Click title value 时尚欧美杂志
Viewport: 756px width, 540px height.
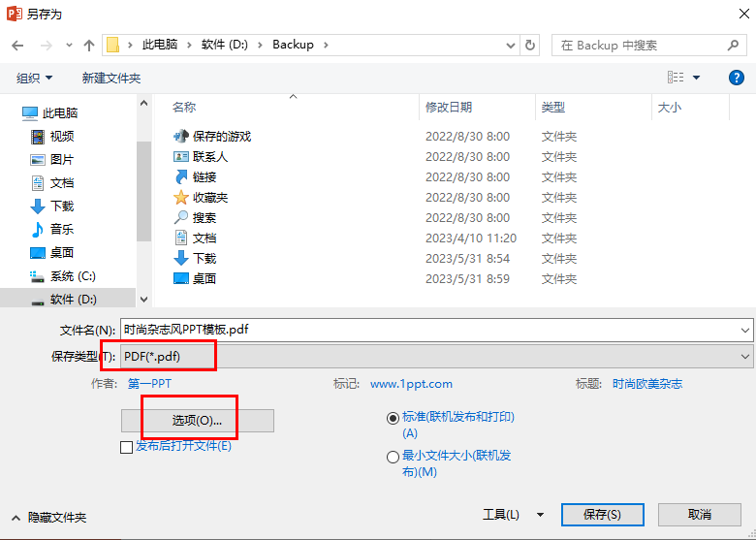tap(647, 384)
